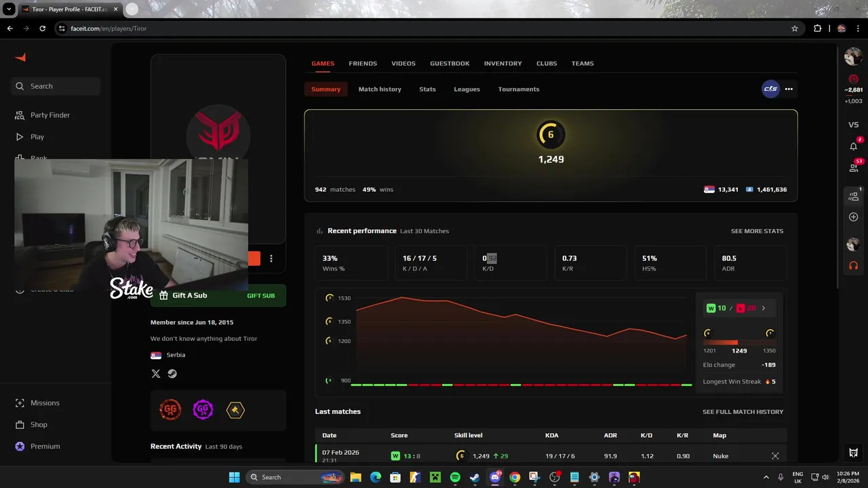Open the party lobby icon
Viewport: 868px width, 488px height.
pos(853,196)
